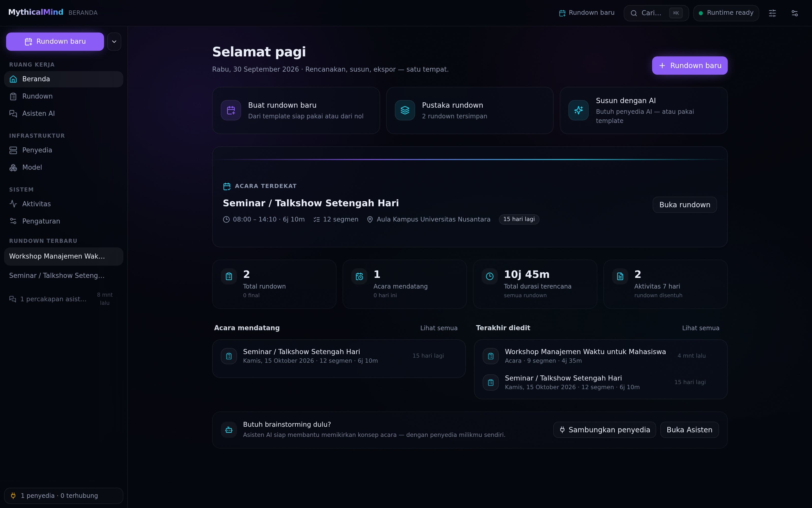Image resolution: width=812 pixels, height=508 pixels.
Task: Open Seminar / Talkshow Seteng… in sidebar list
Action: click(x=64, y=276)
